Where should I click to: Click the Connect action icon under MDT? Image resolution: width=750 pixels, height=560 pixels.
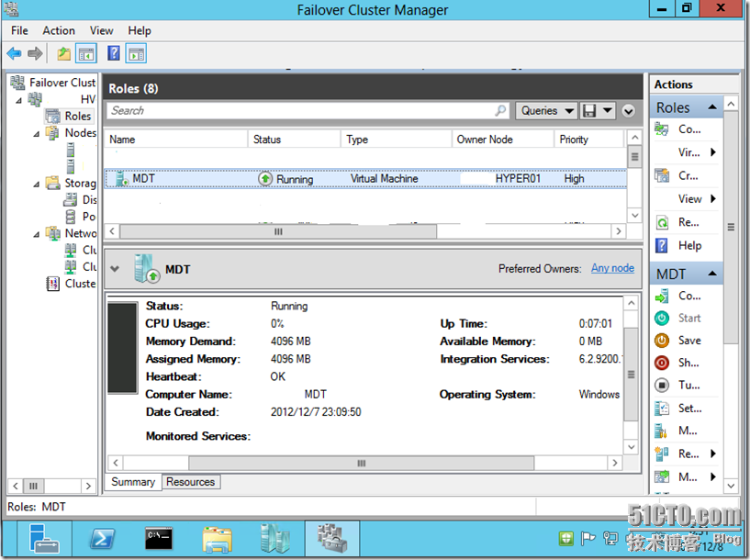tap(662, 296)
